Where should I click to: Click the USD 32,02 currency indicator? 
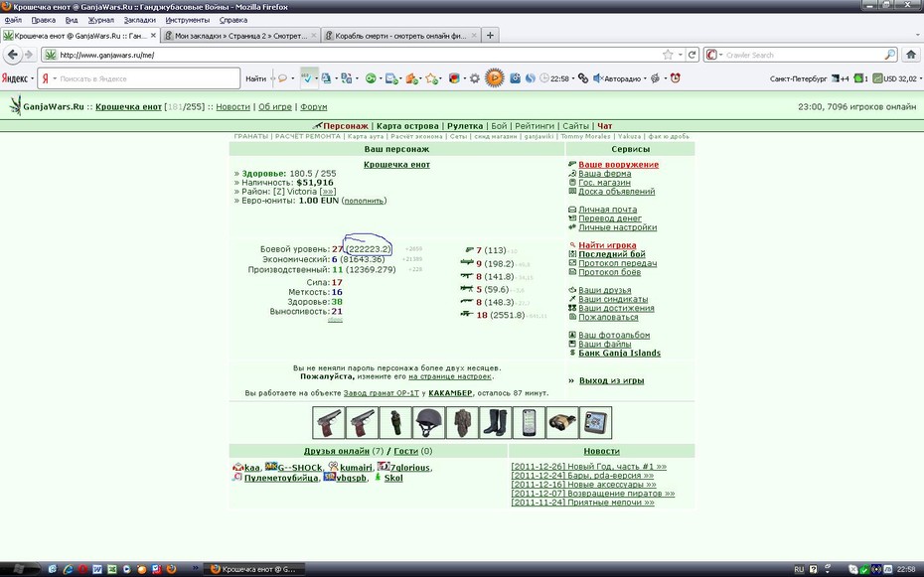(x=895, y=78)
